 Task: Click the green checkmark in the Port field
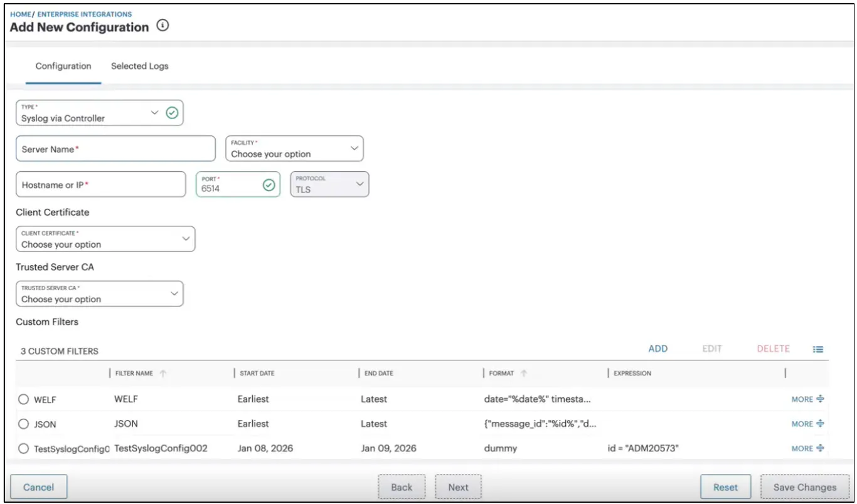point(269,184)
